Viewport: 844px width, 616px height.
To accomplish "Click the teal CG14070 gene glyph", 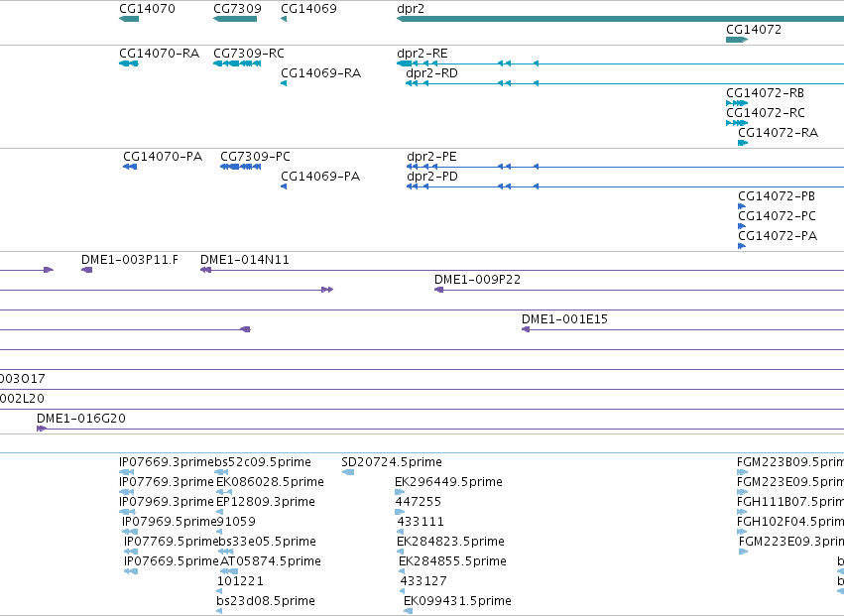I will (129, 19).
